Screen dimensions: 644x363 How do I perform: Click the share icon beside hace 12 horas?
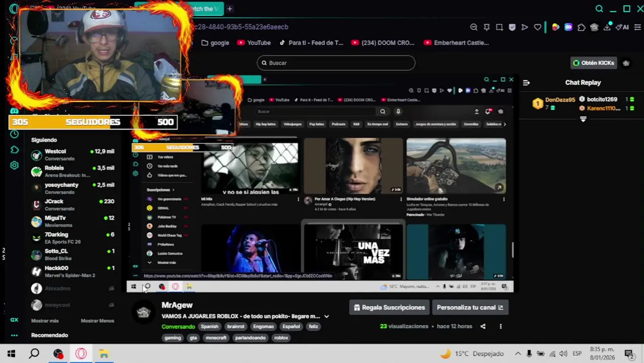[483, 326]
